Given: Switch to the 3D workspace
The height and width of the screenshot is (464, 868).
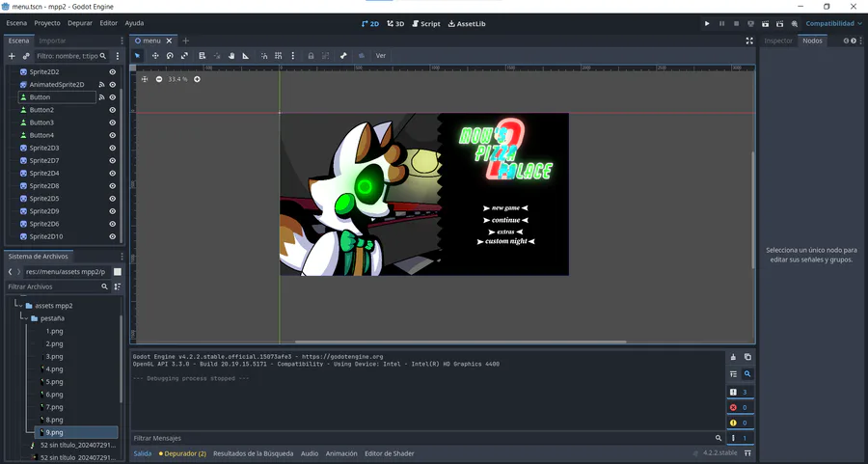Looking at the screenshot, I should 395,24.
